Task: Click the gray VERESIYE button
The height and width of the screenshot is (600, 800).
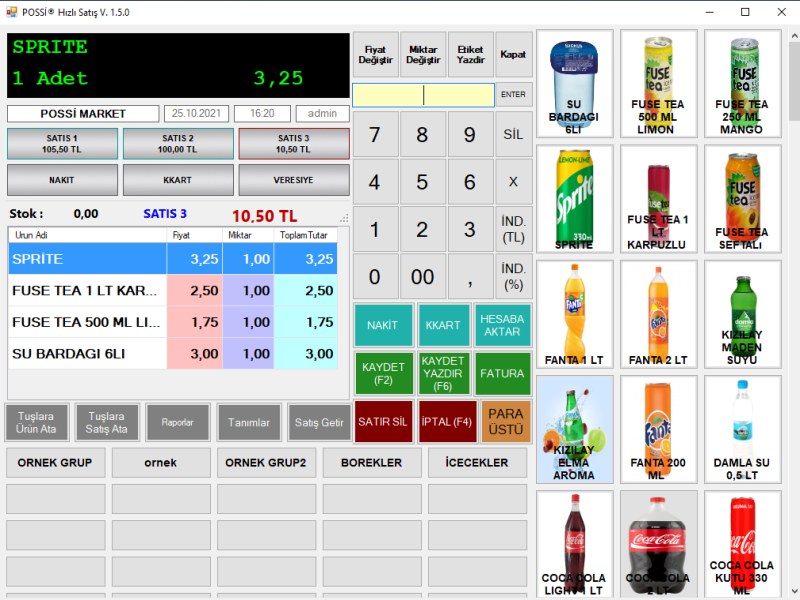Action: tap(294, 180)
